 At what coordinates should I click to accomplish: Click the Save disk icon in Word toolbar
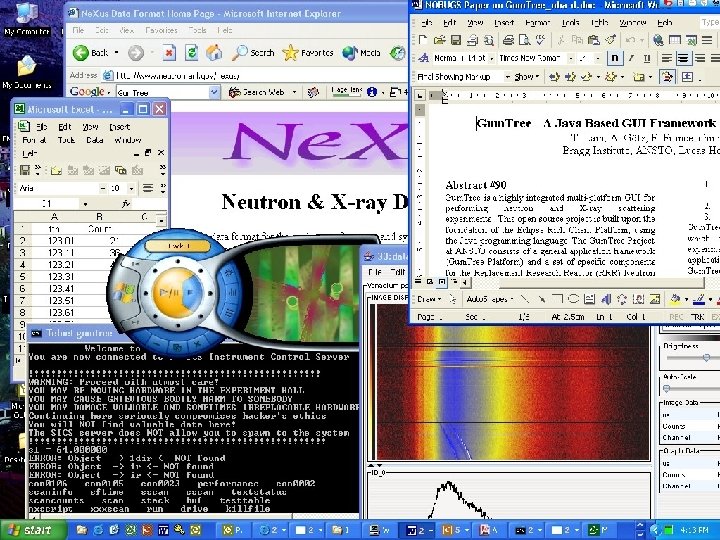456,40
